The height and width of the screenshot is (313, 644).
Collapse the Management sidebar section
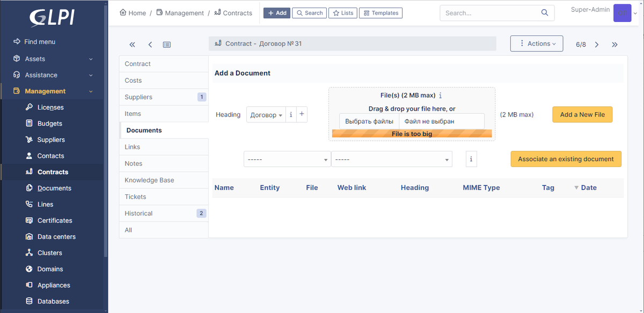(x=53, y=91)
